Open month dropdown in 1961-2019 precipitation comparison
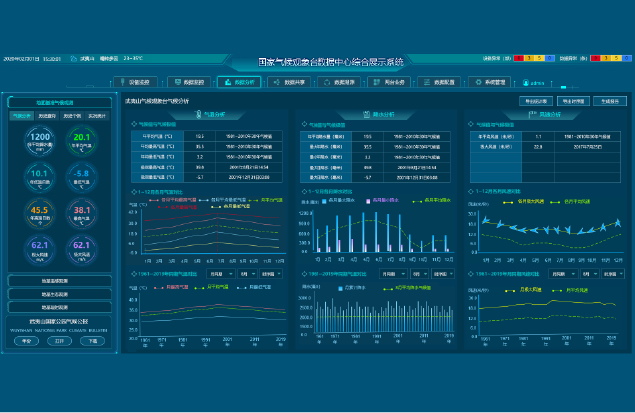The height and width of the screenshot is (413, 635). click(x=420, y=274)
